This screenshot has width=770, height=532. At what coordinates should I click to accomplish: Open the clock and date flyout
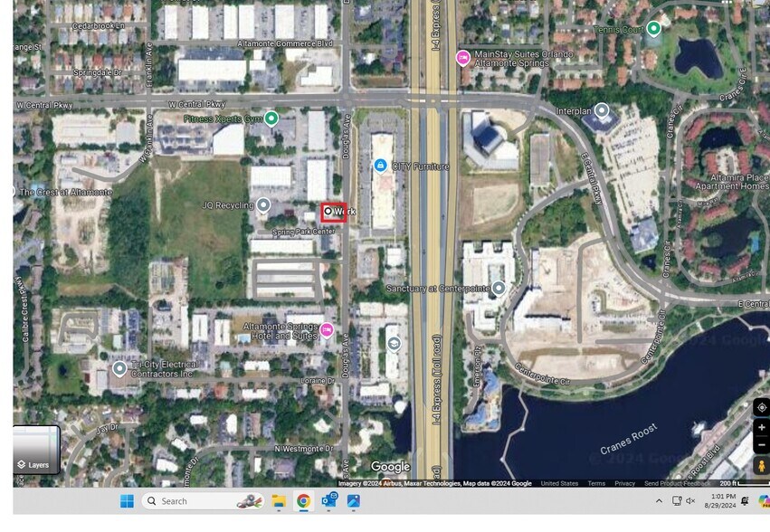point(720,501)
